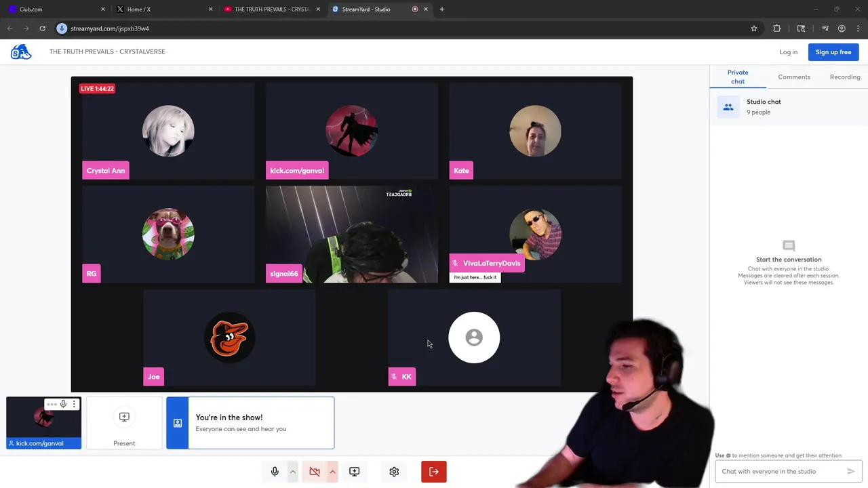Switch to THE TRUTH PREVAILS YouTube tab

271,9
